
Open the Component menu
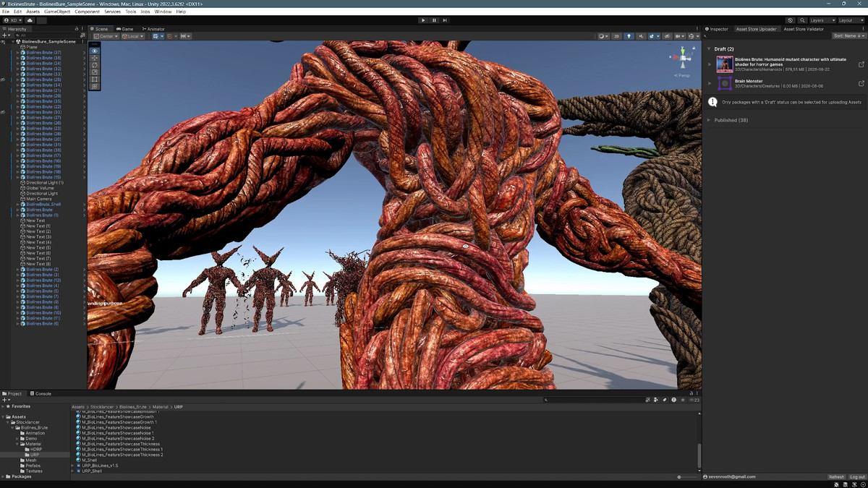[x=88, y=12]
